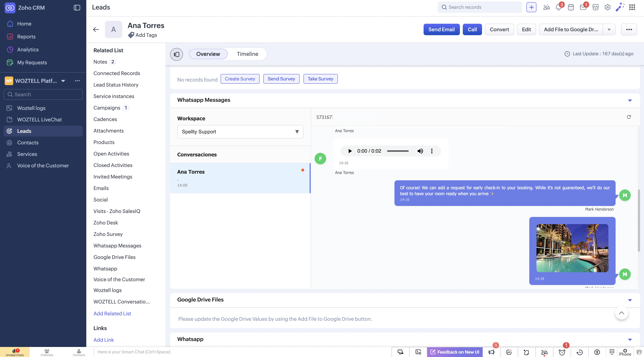Image resolution: width=644 pixels, height=357 pixels.
Task: Switch to the Timeline tab
Action: [x=248, y=54]
